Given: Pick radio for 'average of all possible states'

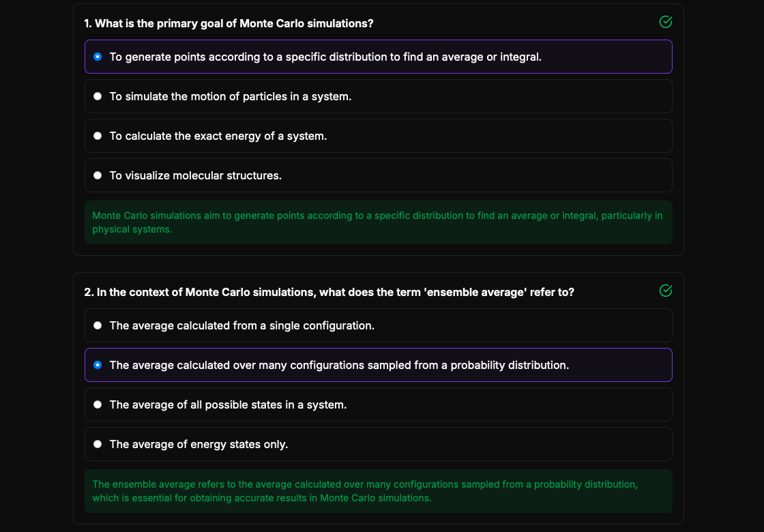Looking at the screenshot, I should pos(98,404).
